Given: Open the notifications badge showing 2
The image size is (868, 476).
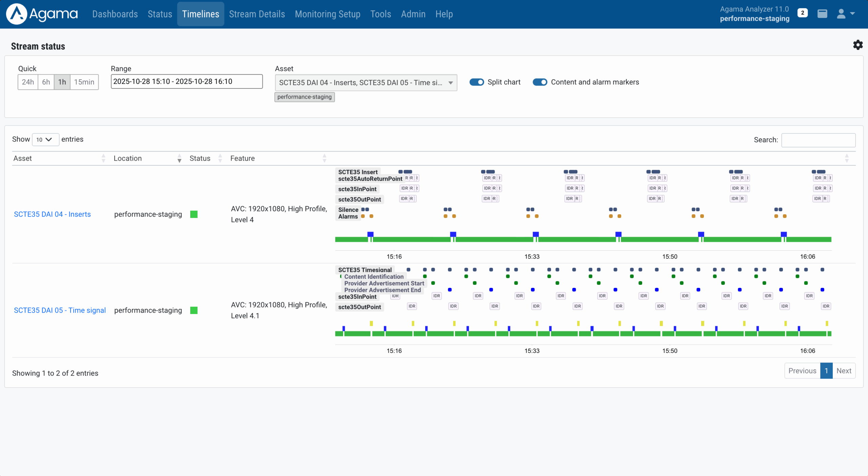Looking at the screenshot, I should [803, 13].
